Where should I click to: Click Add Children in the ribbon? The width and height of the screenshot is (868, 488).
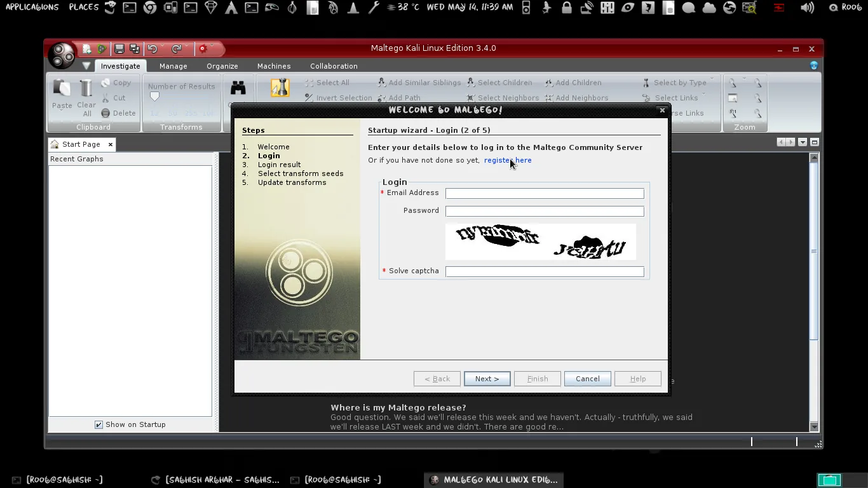573,83
